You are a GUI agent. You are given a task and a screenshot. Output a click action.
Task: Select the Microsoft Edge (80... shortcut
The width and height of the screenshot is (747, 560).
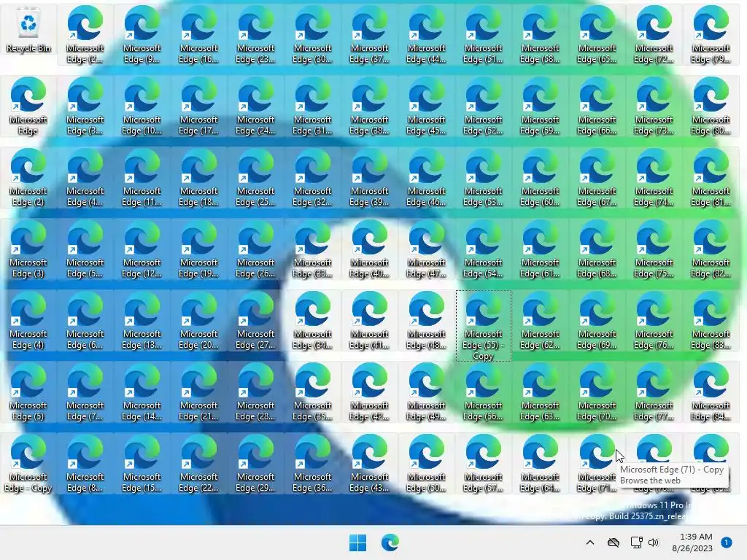coord(711,106)
